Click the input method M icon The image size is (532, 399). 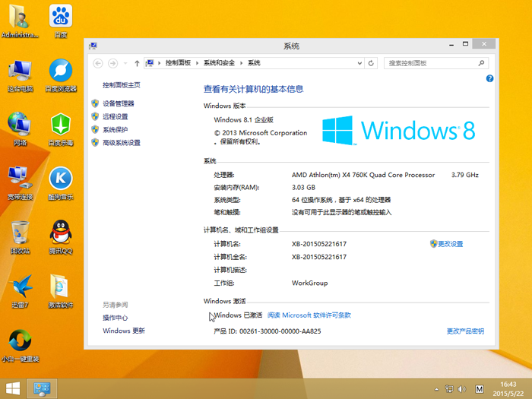[479, 389]
